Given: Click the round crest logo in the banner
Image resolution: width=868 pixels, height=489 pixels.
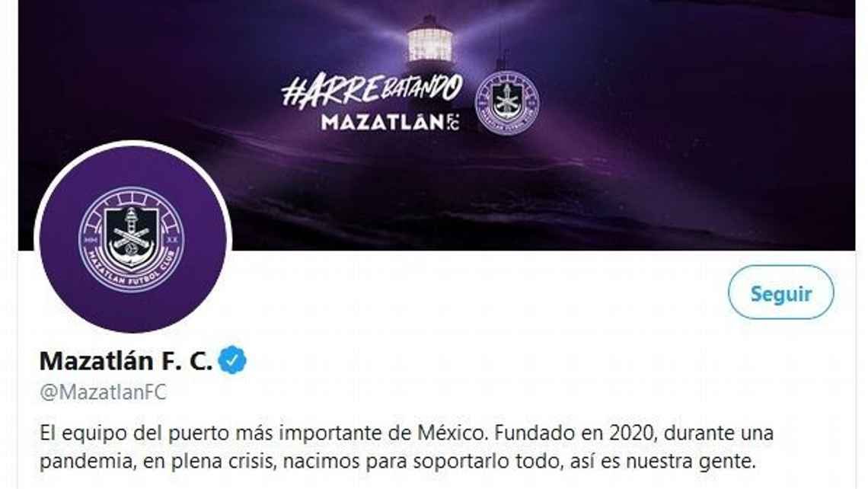Looking at the screenshot, I should coord(508,103).
